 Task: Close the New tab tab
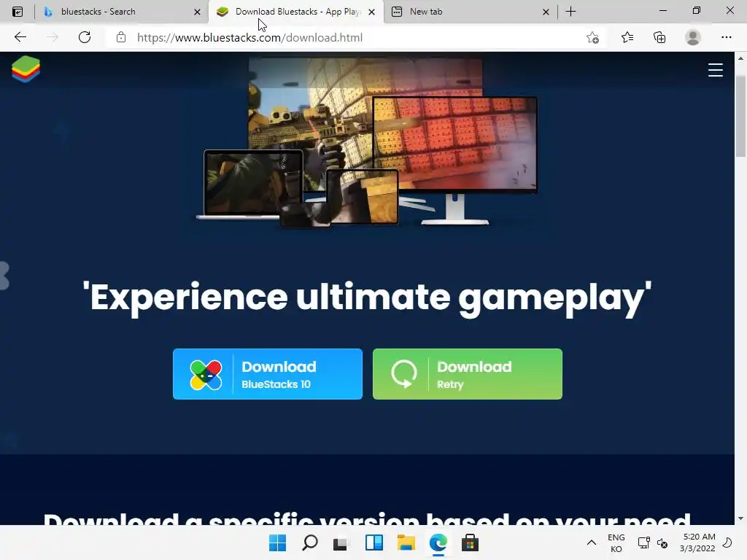click(546, 12)
